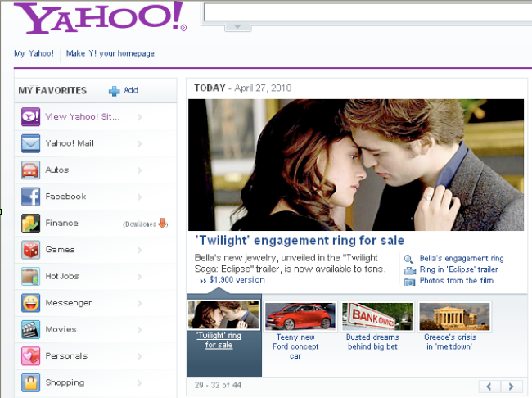Click the Bank Owned sign thumbnail
The image size is (532, 398).
(377, 316)
